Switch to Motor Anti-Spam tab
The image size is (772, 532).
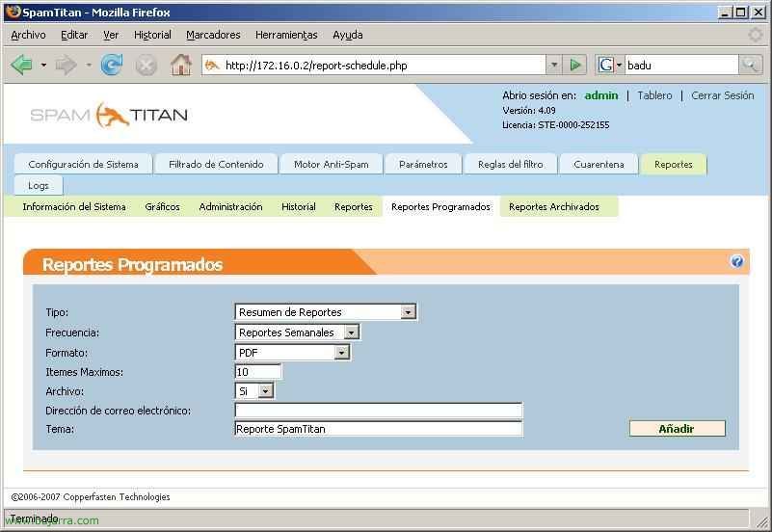332,165
